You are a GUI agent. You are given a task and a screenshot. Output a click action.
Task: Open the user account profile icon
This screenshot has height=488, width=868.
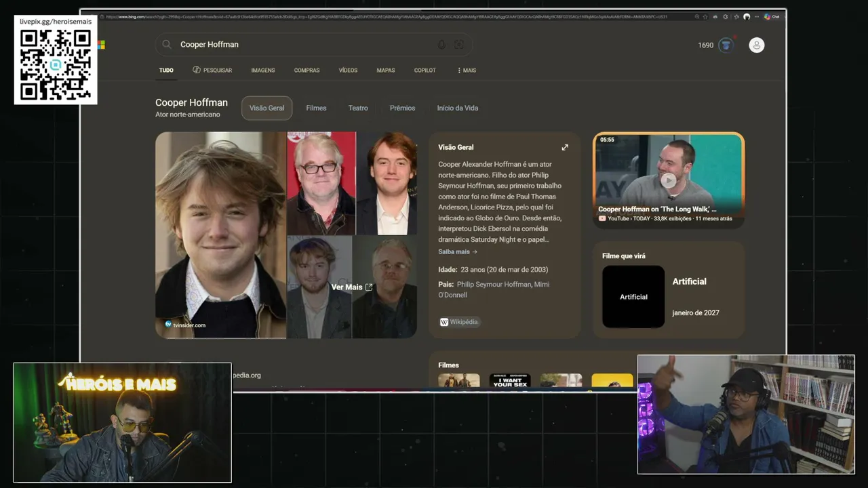click(x=756, y=45)
